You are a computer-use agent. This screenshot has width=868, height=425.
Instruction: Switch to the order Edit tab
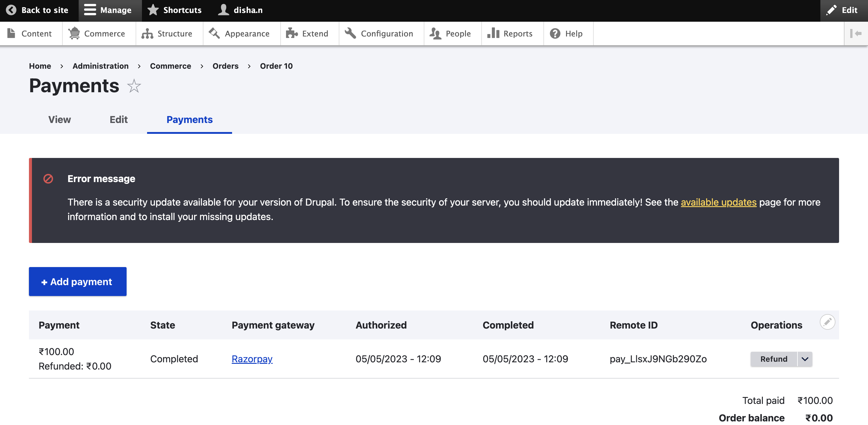119,119
